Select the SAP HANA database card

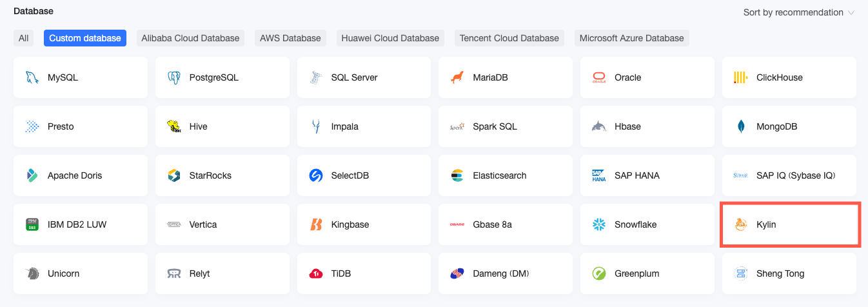click(647, 175)
